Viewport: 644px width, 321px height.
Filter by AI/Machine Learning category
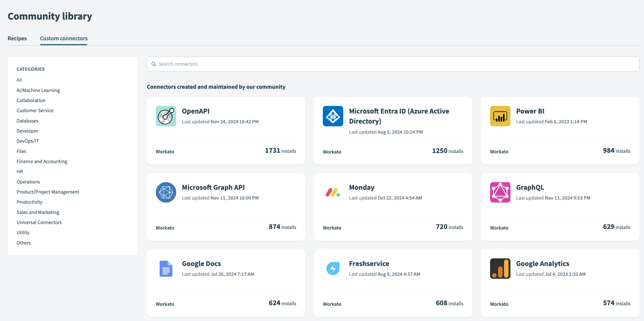pos(38,90)
